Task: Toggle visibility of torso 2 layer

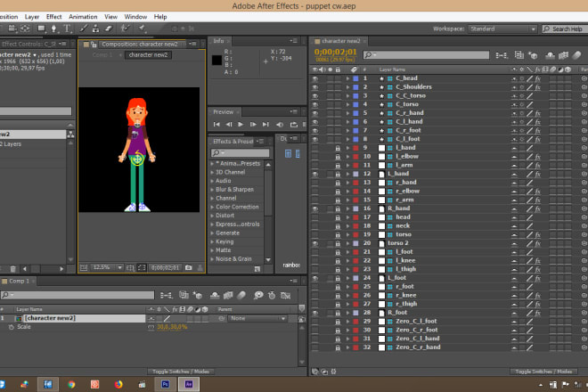Action: click(x=315, y=243)
